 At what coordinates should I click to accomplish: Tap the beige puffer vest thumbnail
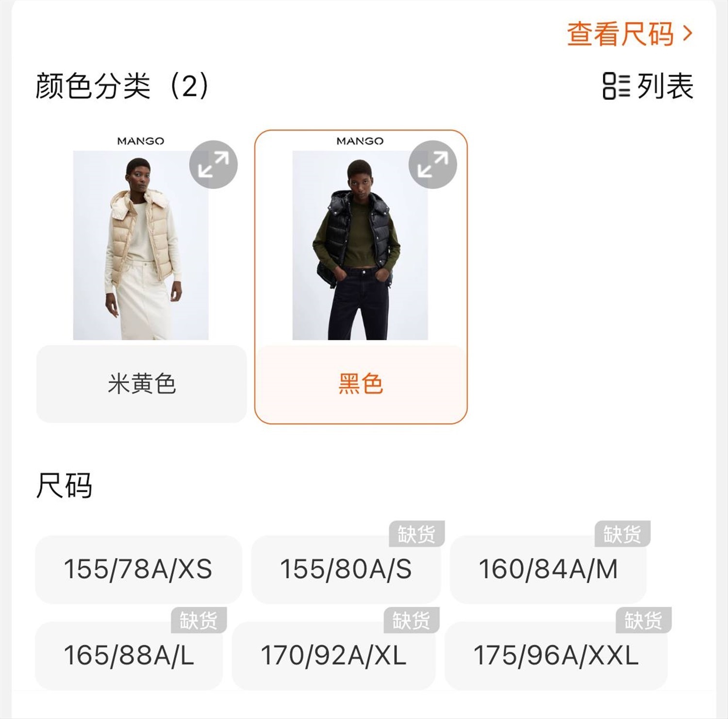(x=141, y=245)
